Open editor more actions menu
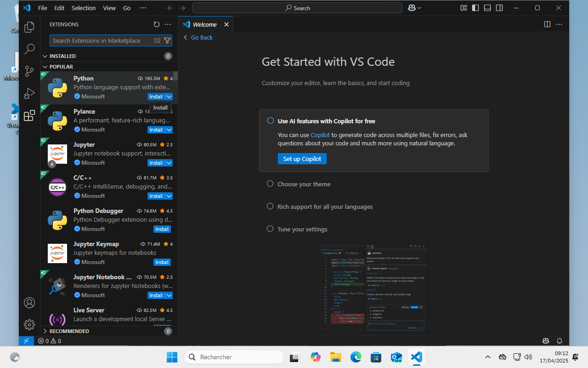Image resolution: width=588 pixels, height=368 pixels. [559, 24]
